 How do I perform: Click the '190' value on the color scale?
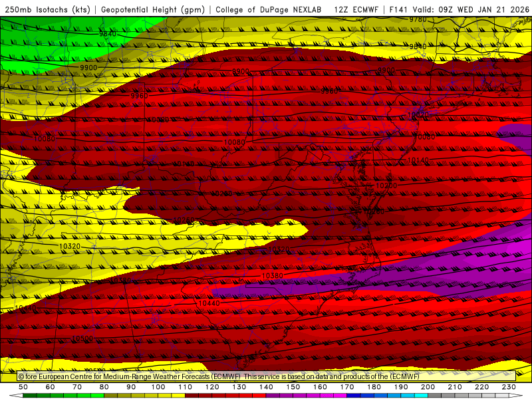(401, 387)
